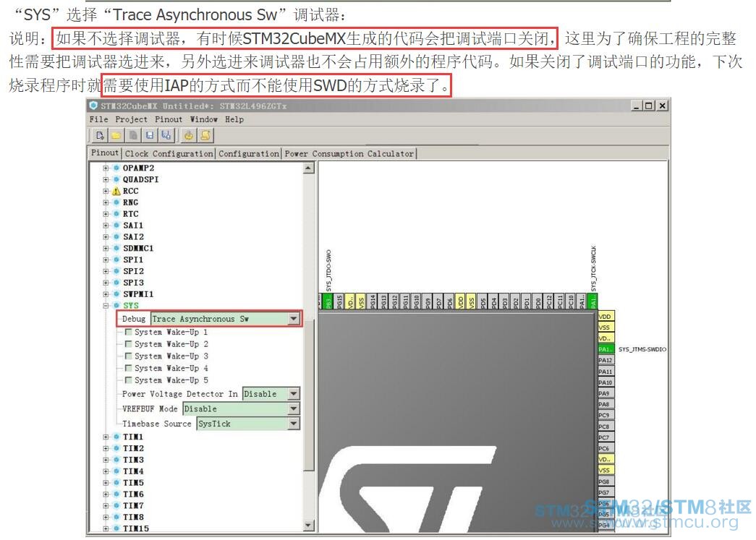Viewport: 756px width, 540px height.
Task: Select pin PA8 on the chip
Action: pos(606,404)
